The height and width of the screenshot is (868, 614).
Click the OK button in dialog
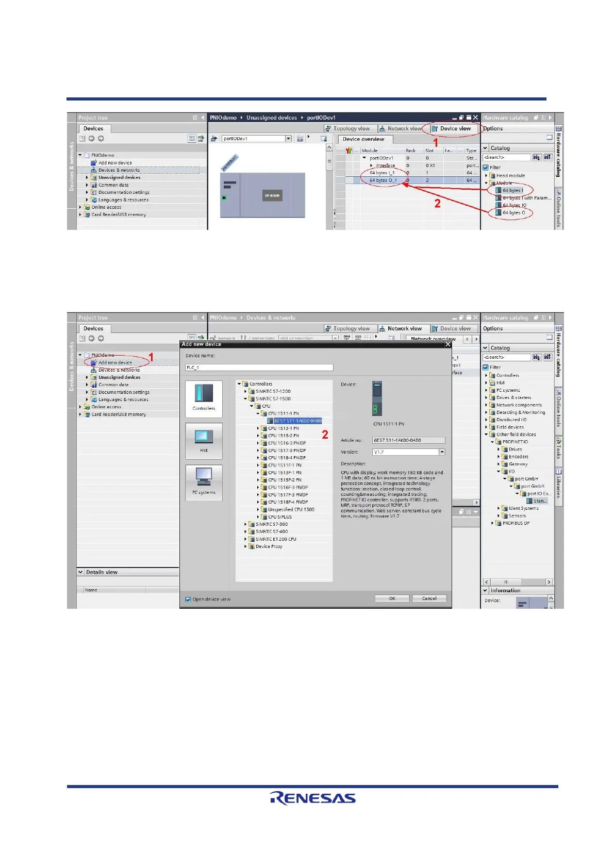pyautogui.click(x=392, y=598)
